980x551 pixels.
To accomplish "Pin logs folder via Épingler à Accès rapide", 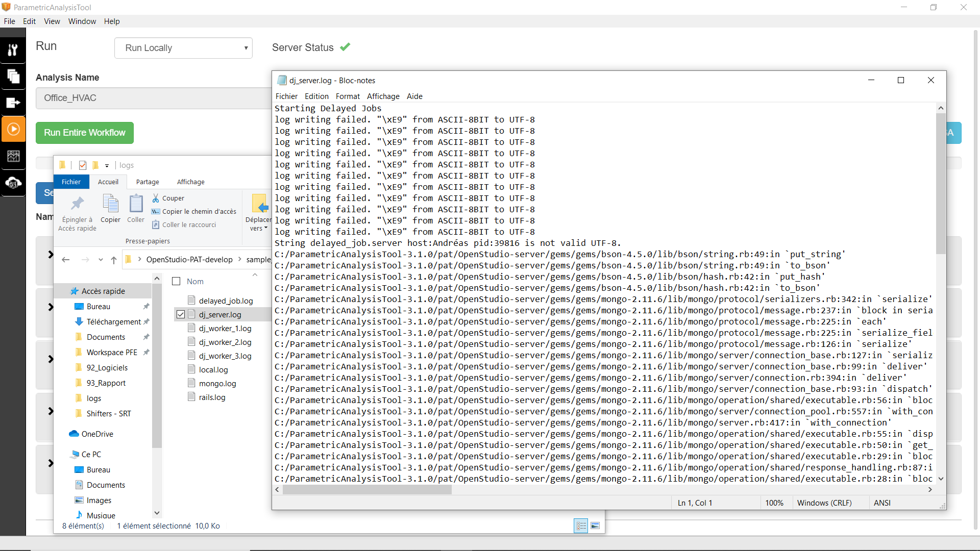I will coord(77,212).
